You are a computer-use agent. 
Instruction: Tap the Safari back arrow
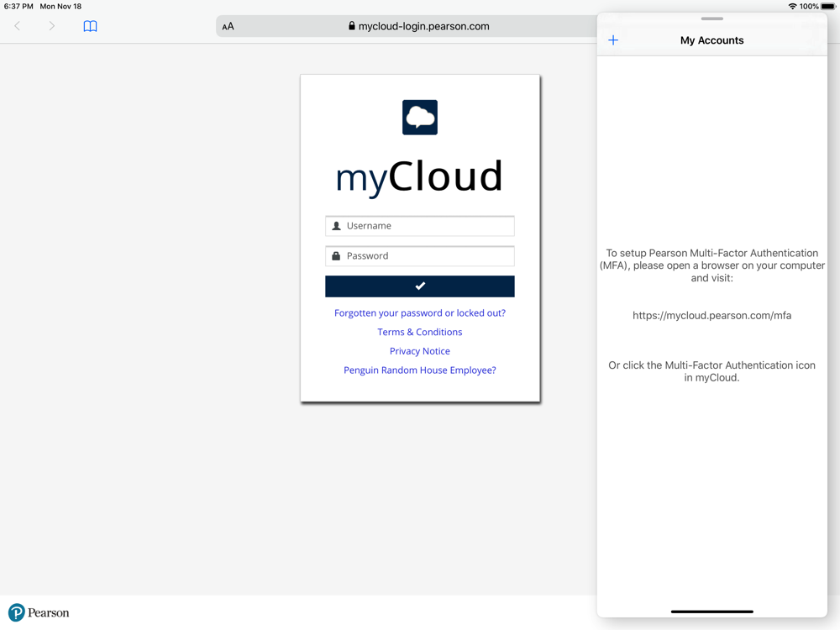tap(17, 26)
